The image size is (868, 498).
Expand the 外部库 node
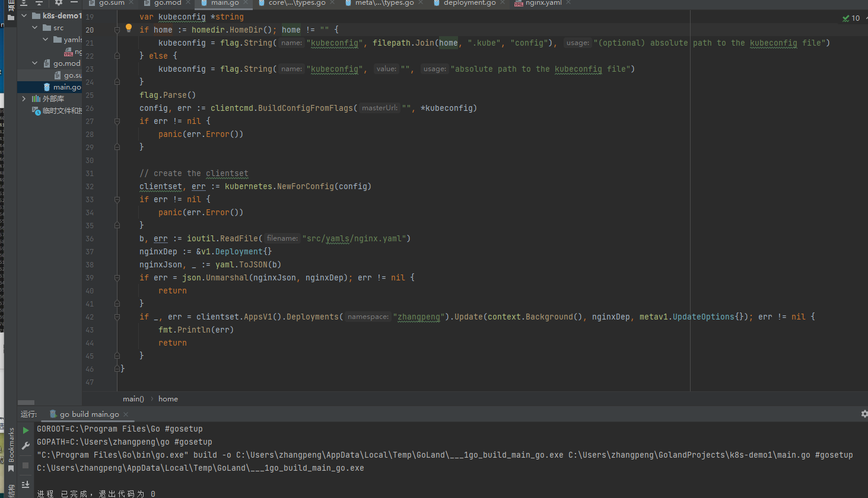click(24, 99)
